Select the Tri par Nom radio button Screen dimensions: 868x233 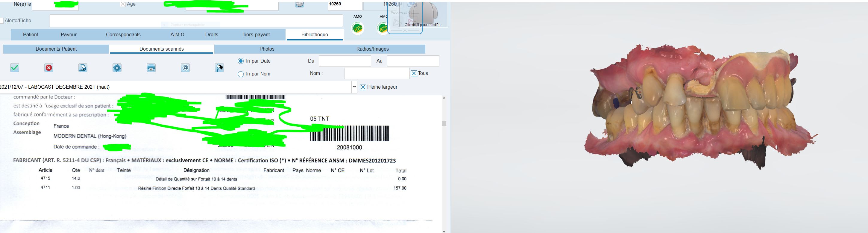pos(241,74)
